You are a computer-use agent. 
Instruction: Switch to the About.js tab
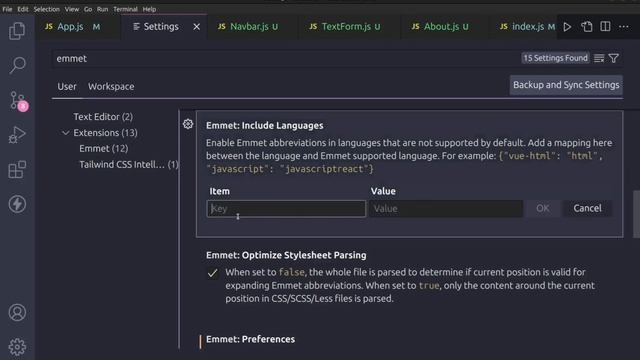pos(440,27)
